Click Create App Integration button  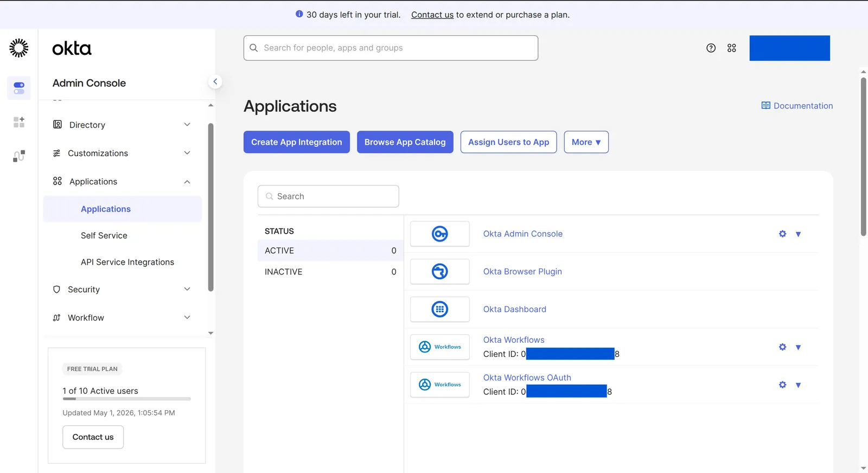(297, 142)
